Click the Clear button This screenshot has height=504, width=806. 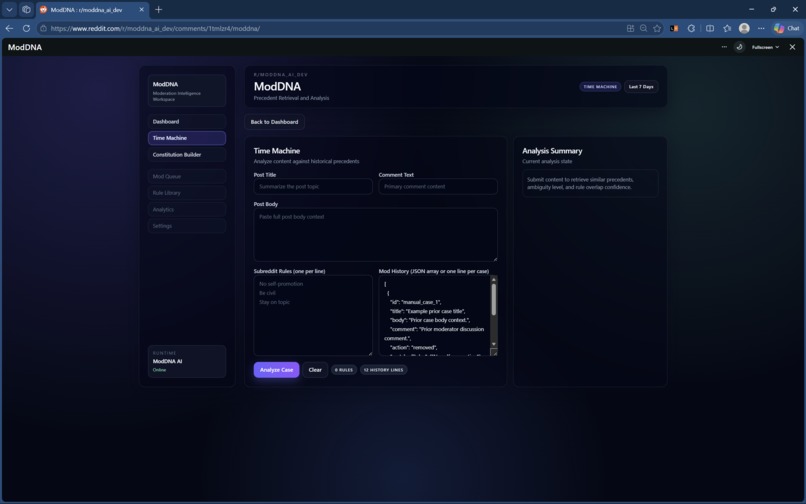click(315, 370)
